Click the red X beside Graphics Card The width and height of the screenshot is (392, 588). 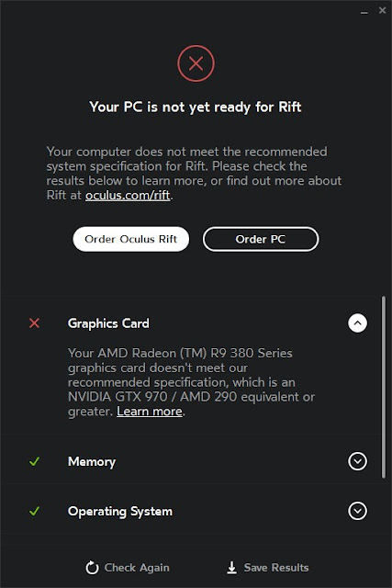[x=35, y=322]
